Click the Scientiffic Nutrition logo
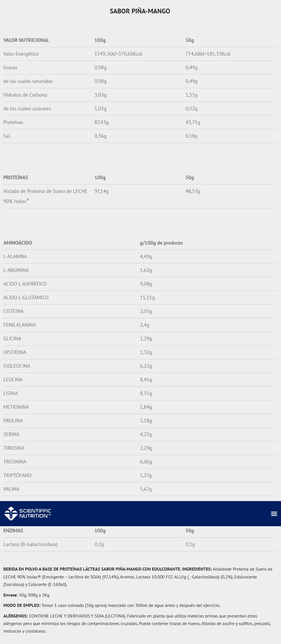The image size is (281, 644). coord(28,514)
